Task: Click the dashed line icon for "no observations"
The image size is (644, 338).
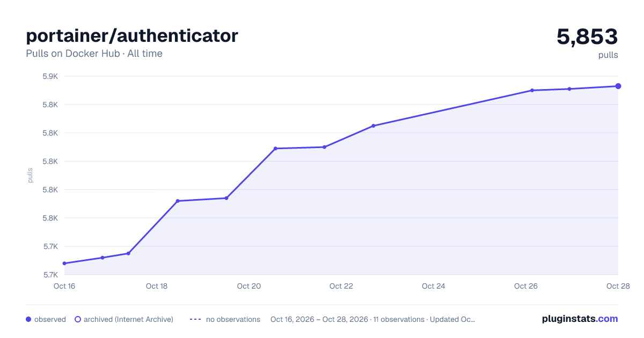Action: point(195,319)
